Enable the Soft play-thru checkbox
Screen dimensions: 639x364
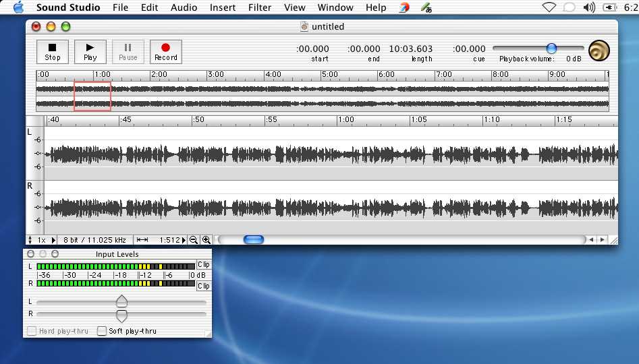[101, 331]
